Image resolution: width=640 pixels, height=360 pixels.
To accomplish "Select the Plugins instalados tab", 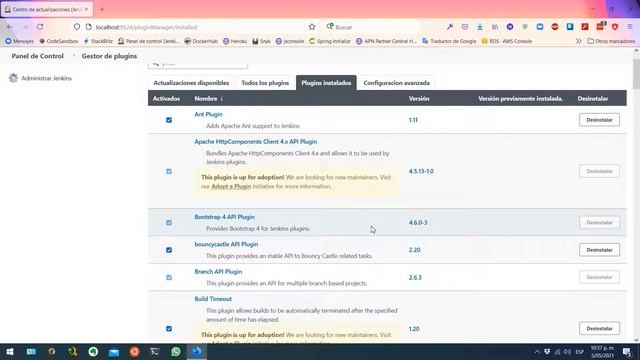I will click(326, 83).
